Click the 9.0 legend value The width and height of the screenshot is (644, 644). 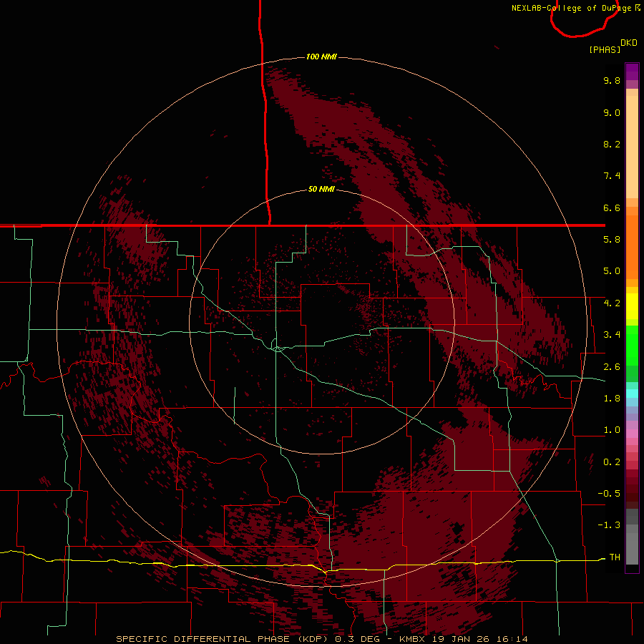click(612, 112)
